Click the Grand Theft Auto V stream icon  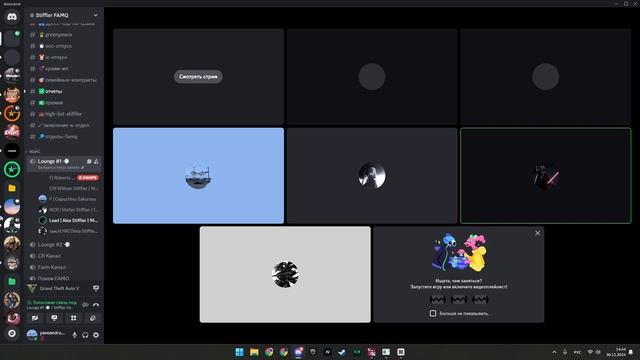tap(96, 289)
